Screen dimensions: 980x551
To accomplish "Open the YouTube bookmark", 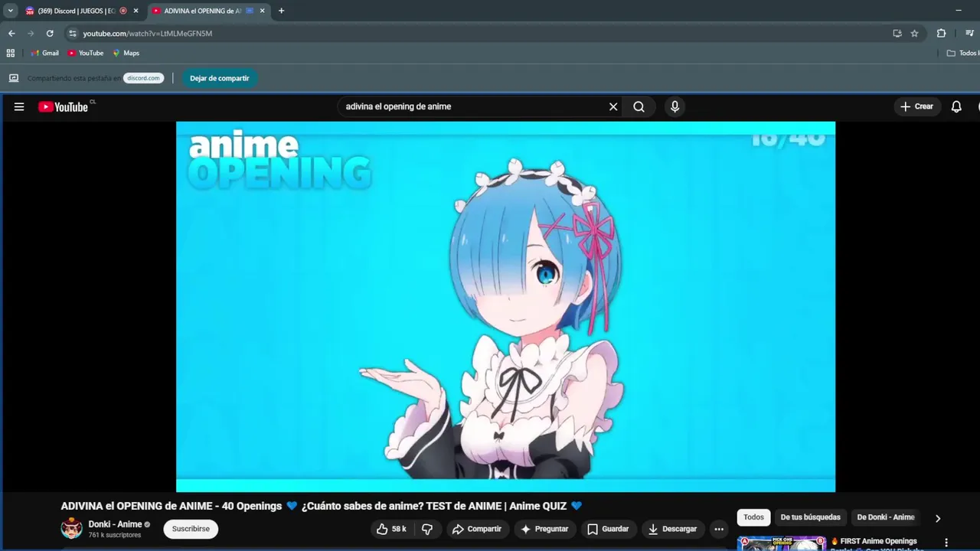I will [x=85, y=53].
